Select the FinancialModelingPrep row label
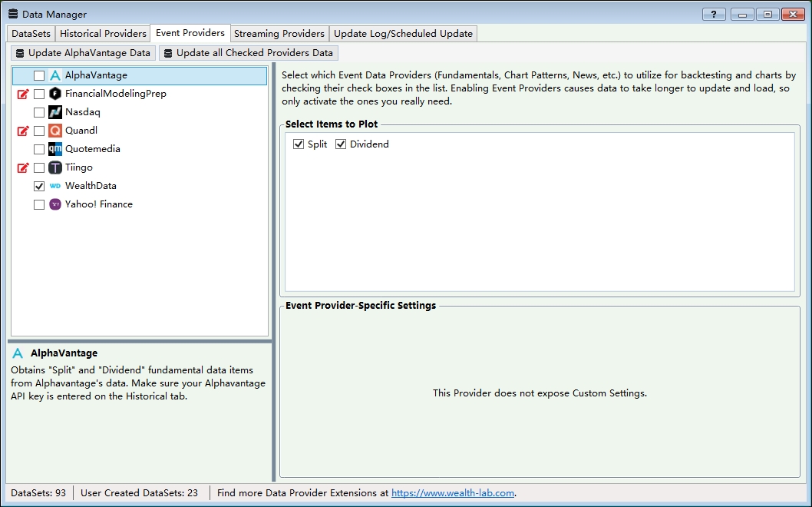This screenshot has height=507, width=812. 115,94
